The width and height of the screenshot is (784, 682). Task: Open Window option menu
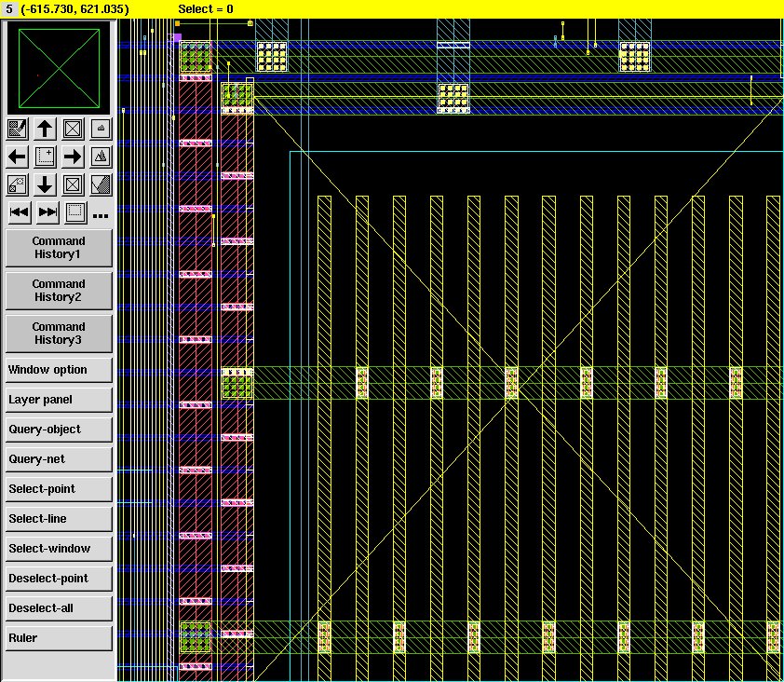(59, 370)
